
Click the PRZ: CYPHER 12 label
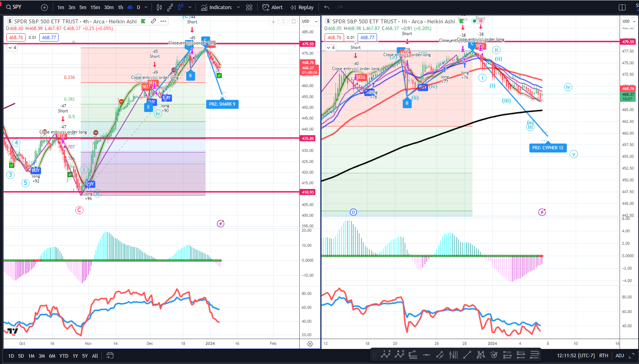tap(547, 148)
